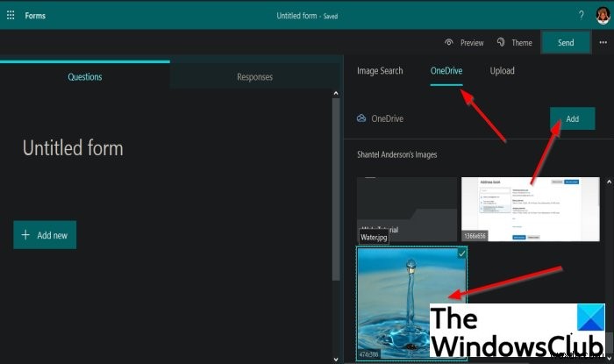
Task: Select the water drop image thumbnail
Action: tap(411, 303)
